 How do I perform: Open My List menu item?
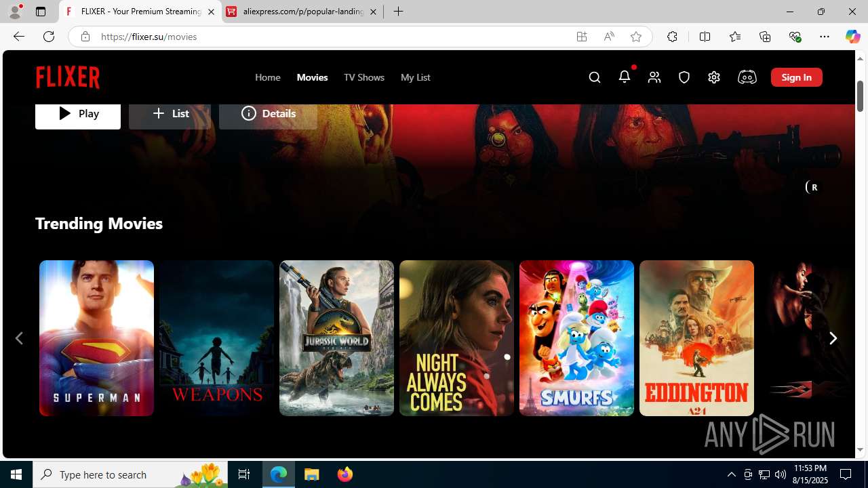416,77
